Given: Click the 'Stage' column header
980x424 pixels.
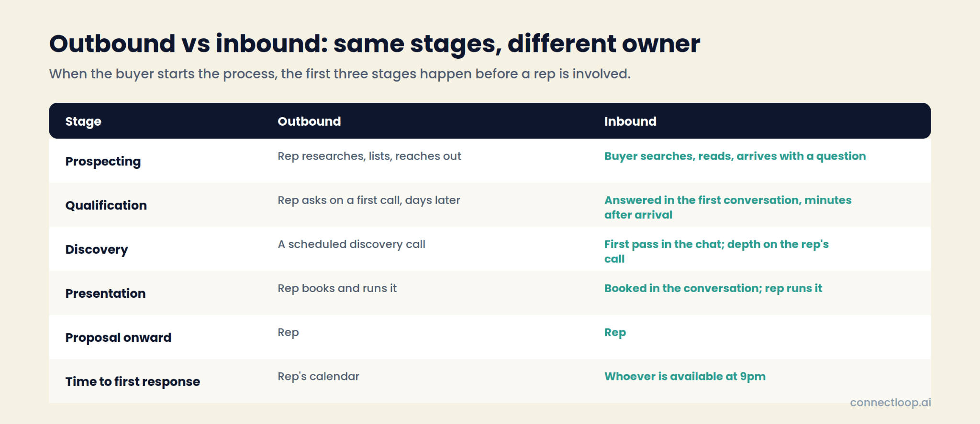Looking at the screenshot, I should (83, 121).
